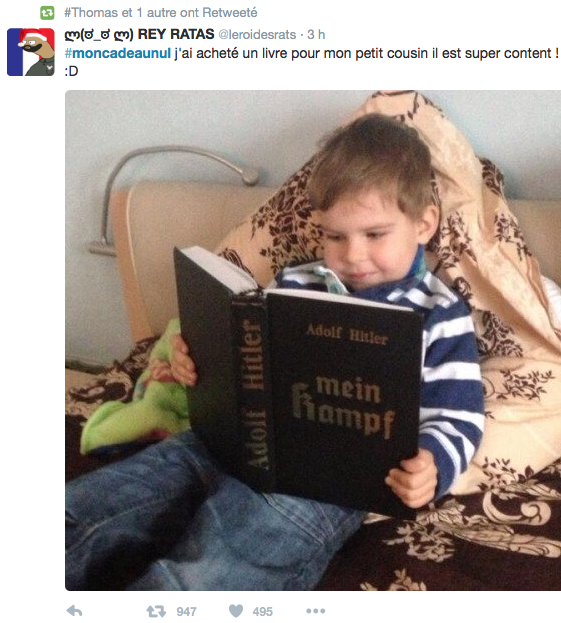Open the REY RATAS display name link

(x=176, y=35)
